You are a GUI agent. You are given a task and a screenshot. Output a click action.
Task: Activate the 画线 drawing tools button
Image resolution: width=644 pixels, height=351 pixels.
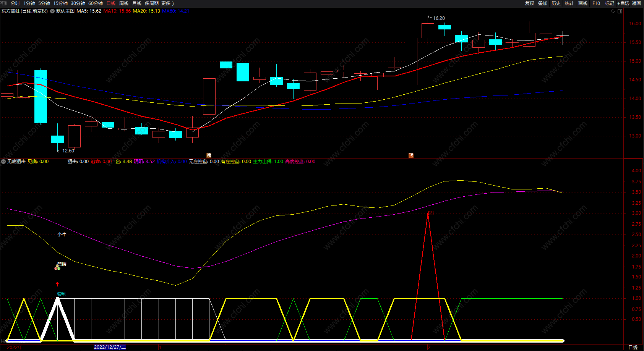[x=583, y=3]
